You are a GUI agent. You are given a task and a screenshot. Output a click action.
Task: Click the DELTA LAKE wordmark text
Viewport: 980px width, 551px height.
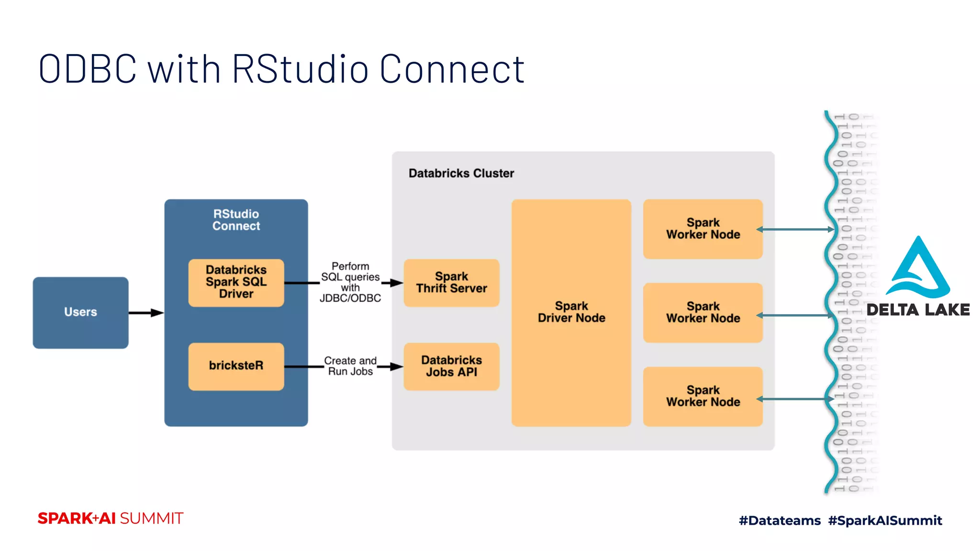coord(918,310)
